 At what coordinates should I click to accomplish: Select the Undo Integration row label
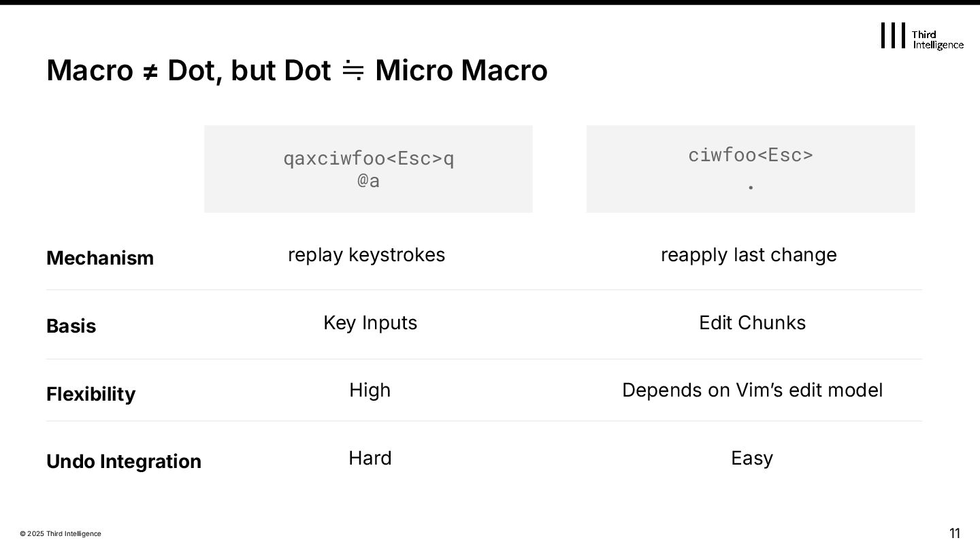[124, 462]
